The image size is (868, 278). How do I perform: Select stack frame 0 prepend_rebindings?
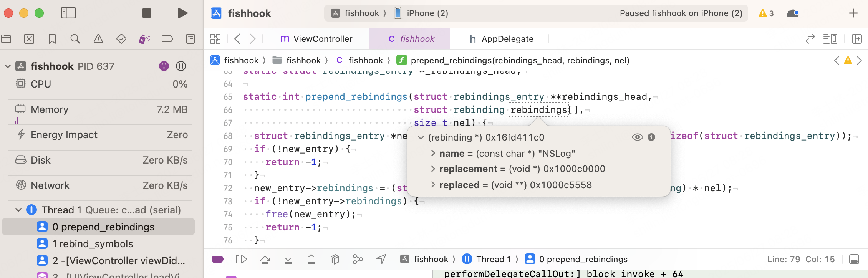pos(98,227)
